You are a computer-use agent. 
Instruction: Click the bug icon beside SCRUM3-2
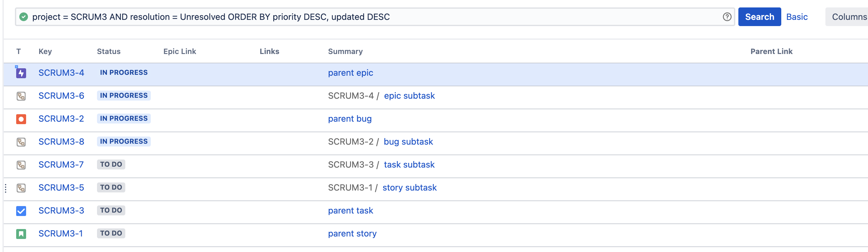(21, 119)
